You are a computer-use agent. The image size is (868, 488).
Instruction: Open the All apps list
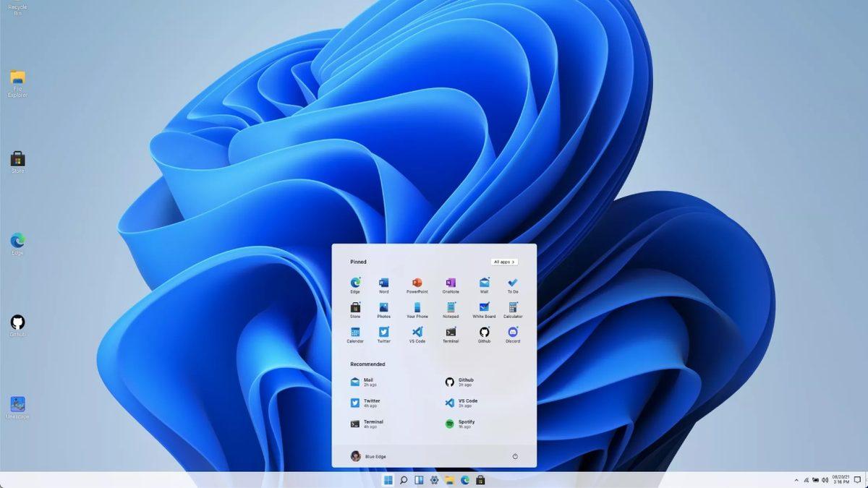point(503,262)
